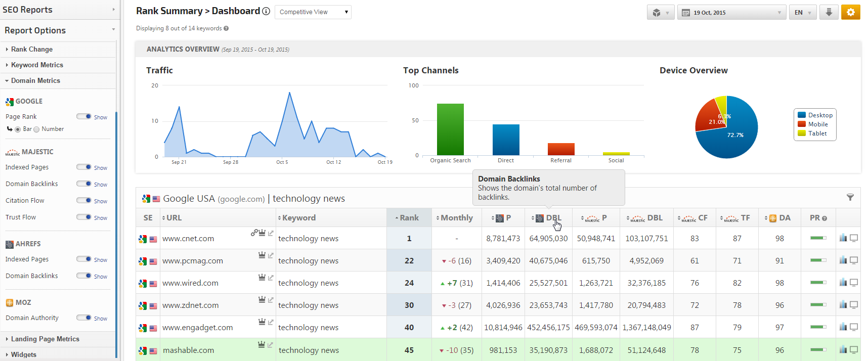Viewport: 868px width, 361px height.
Task: Open the EN language dropdown
Action: click(802, 13)
